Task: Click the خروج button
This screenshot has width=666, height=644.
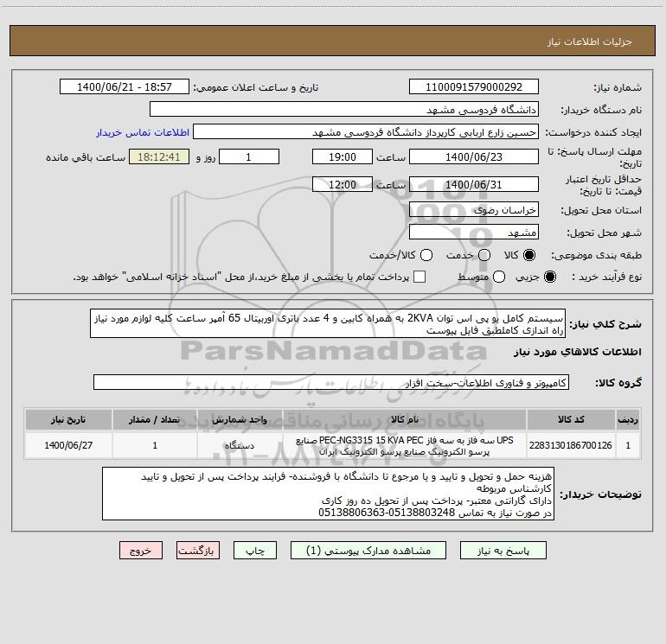Action: coord(141,551)
